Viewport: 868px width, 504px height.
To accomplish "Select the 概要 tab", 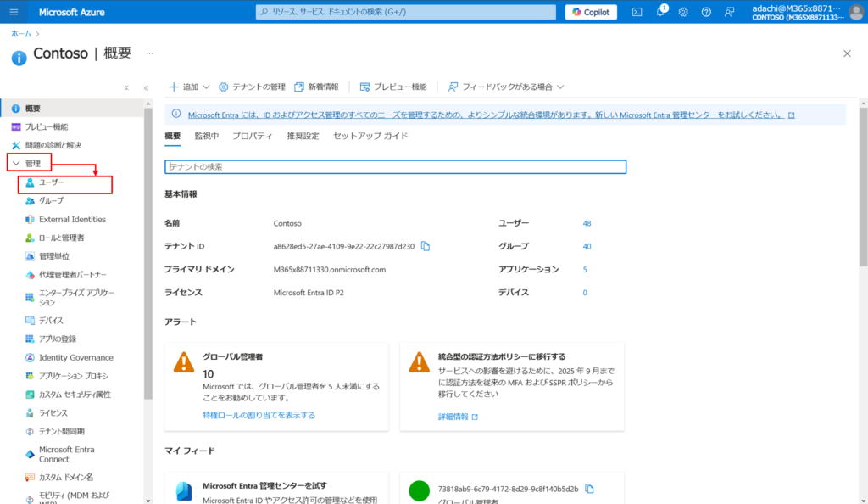I will 173,137.
